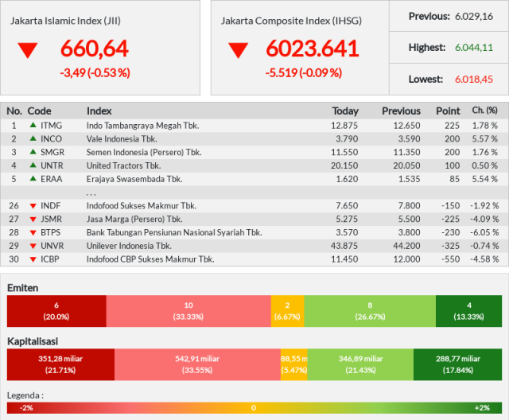Click red down triangle in JSMR row
The image size is (509, 420).
(33, 220)
